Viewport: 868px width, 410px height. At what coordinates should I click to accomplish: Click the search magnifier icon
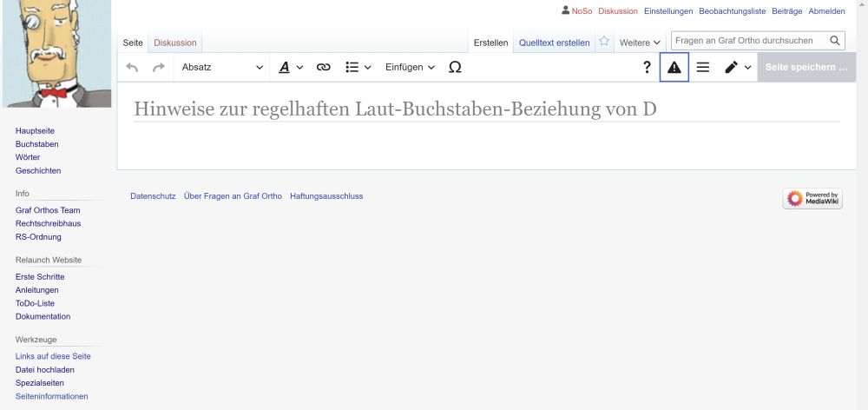(835, 41)
